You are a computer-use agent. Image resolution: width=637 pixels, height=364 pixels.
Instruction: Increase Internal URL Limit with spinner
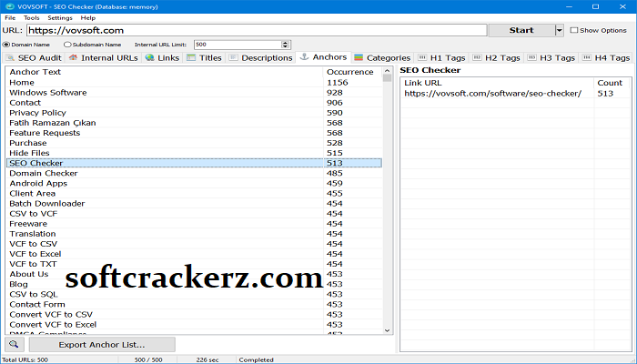click(x=286, y=43)
